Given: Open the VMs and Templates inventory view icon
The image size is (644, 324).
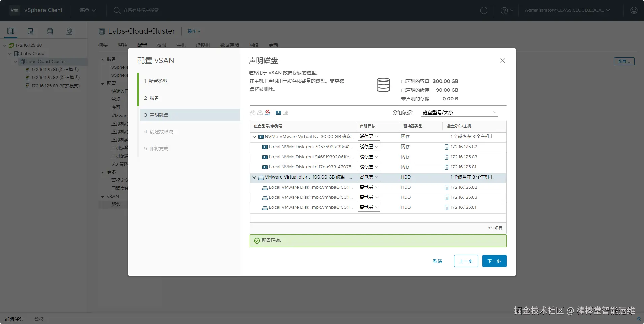Looking at the screenshot, I should tap(30, 31).
